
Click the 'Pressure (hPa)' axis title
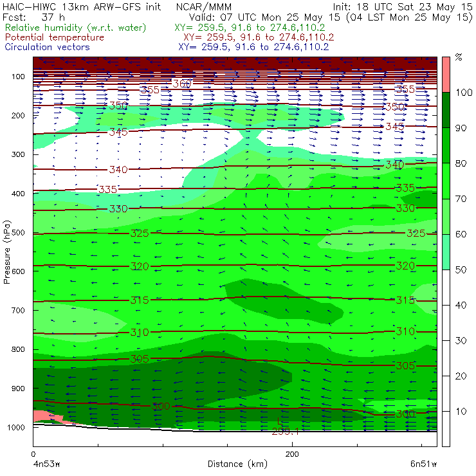click(7, 252)
